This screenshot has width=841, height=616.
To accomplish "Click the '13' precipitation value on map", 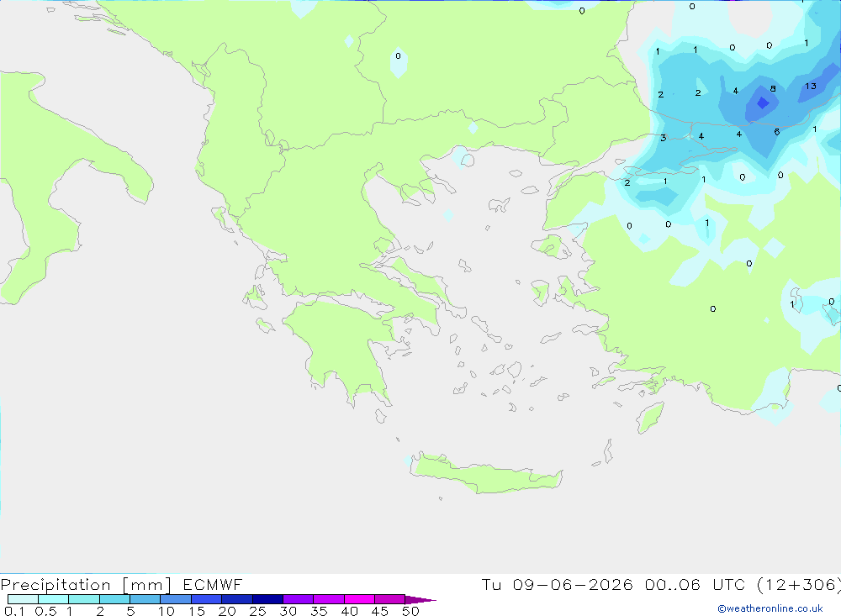I will [x=811, y=86].
